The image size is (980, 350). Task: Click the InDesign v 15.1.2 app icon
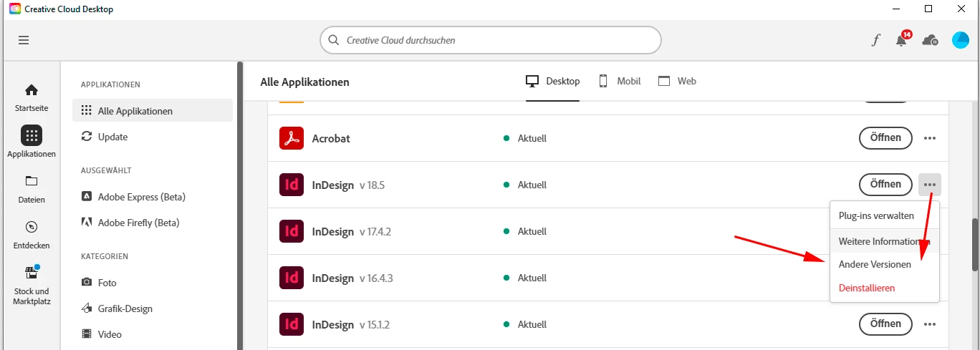pyautogui.click(x=292, y=324)
